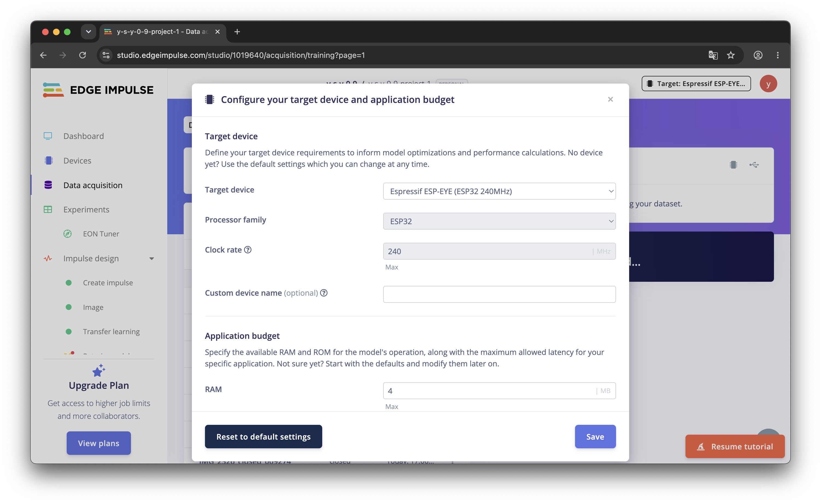
Task: Close the configure target device dialog
Action: (610, 99)
